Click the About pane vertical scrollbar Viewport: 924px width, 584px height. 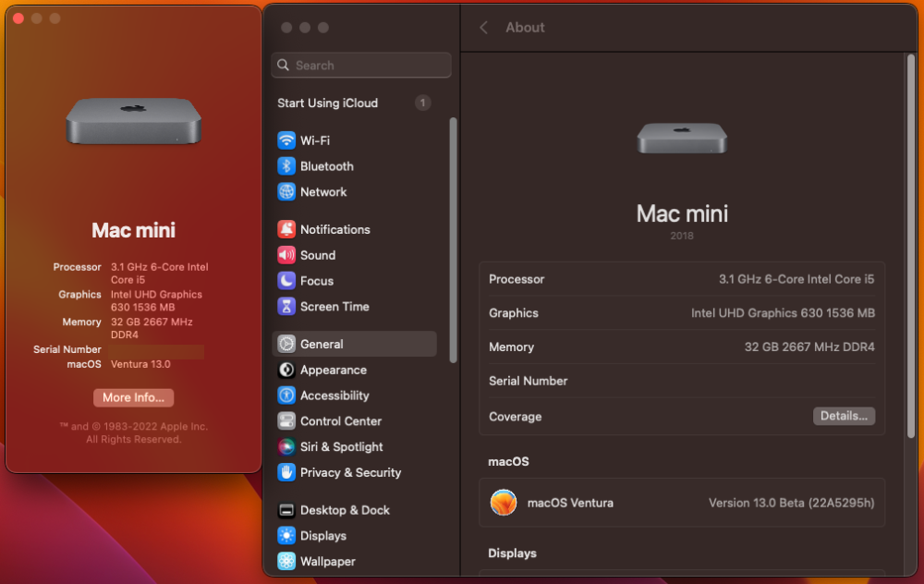(x=911, y=246)
